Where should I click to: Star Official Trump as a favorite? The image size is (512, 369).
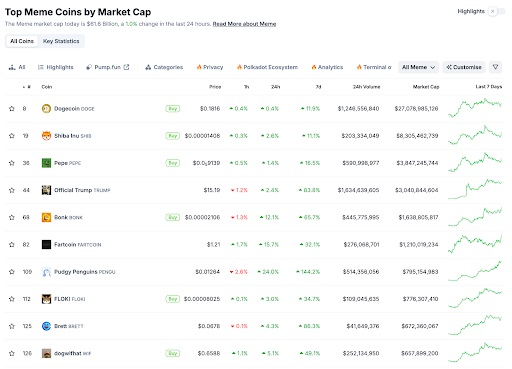tap(12, 190)
